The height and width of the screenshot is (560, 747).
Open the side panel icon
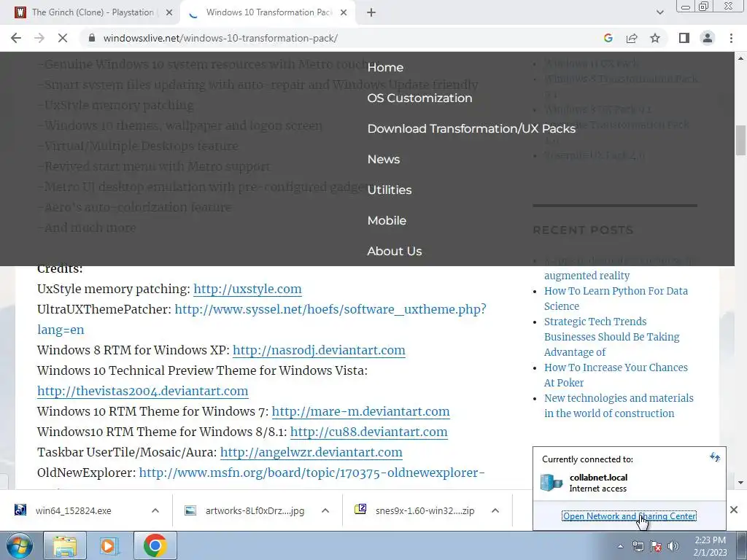pos(684,38)
